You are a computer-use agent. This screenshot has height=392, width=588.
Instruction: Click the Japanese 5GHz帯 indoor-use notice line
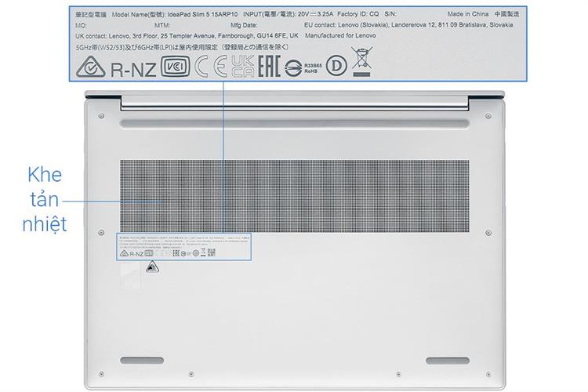pos(182,47)
